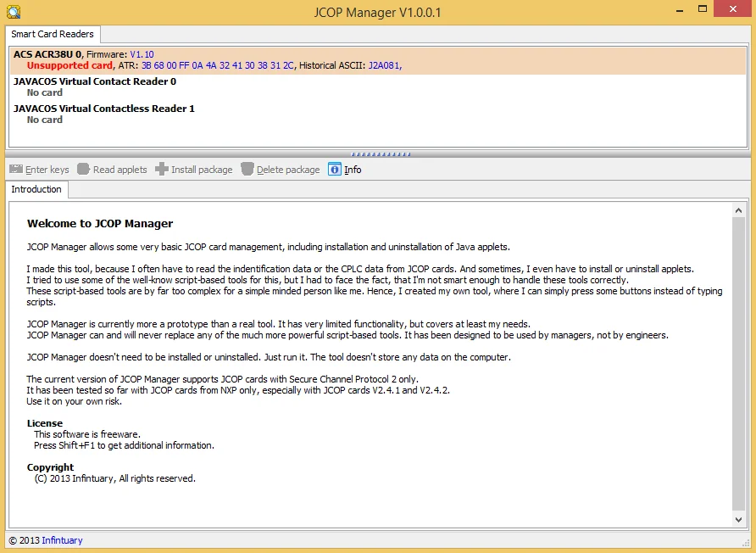Minimize the JCOP Manager window
Image resolution: width=756 pixels, height=553 pixels.
click(680, 9)
